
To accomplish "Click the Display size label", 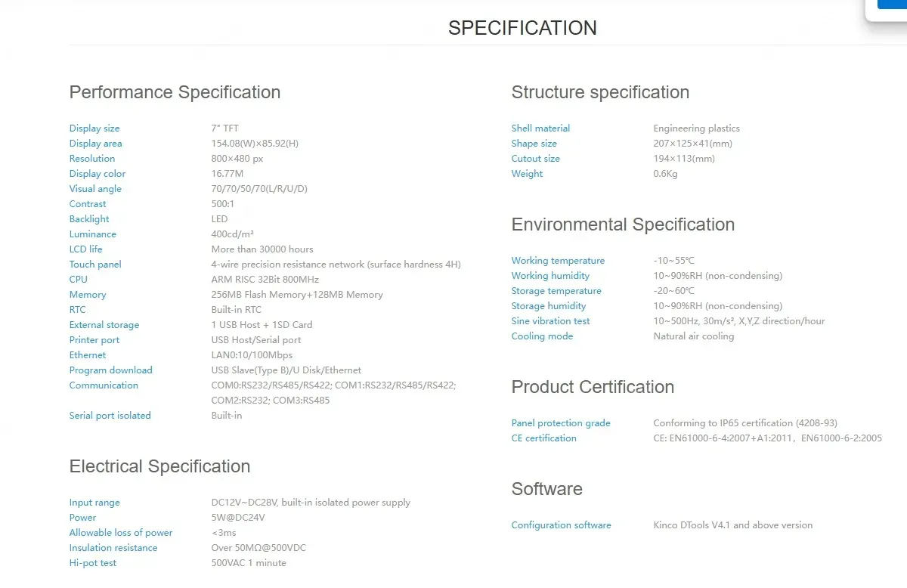I will point(94,128).
